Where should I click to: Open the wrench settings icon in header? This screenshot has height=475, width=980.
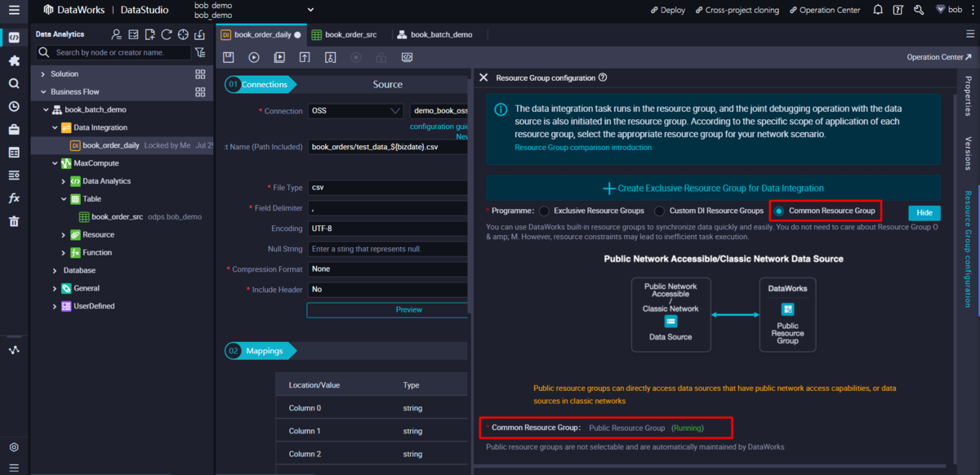pos(919,10)
